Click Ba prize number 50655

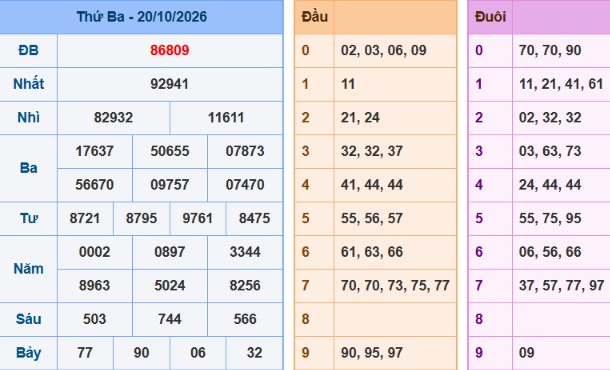point(170,151)
